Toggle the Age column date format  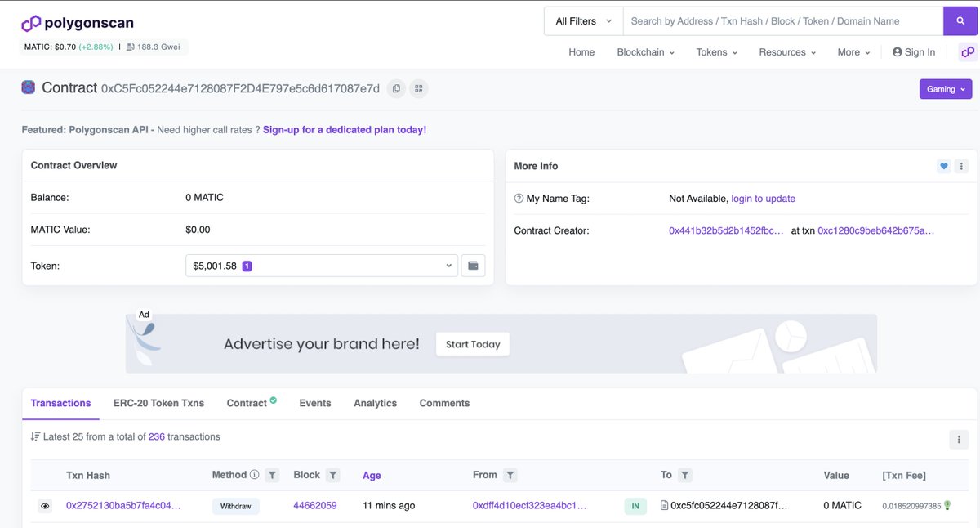tap(372, 476)
